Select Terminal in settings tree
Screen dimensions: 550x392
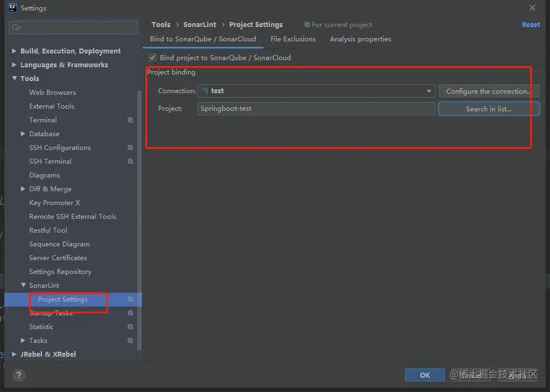[x=43, y=120]
